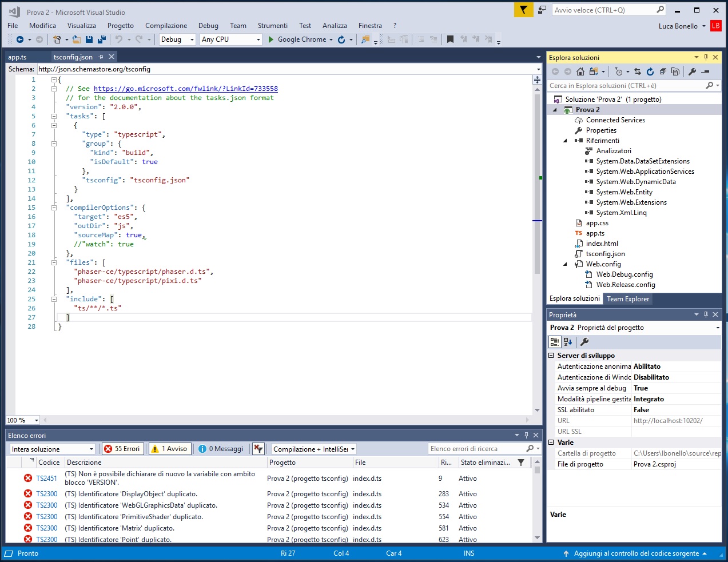Open Properties via the wrench icon in Esplora soluzioni
This screenshot has width=728, height=562.
tap(693, 71)
